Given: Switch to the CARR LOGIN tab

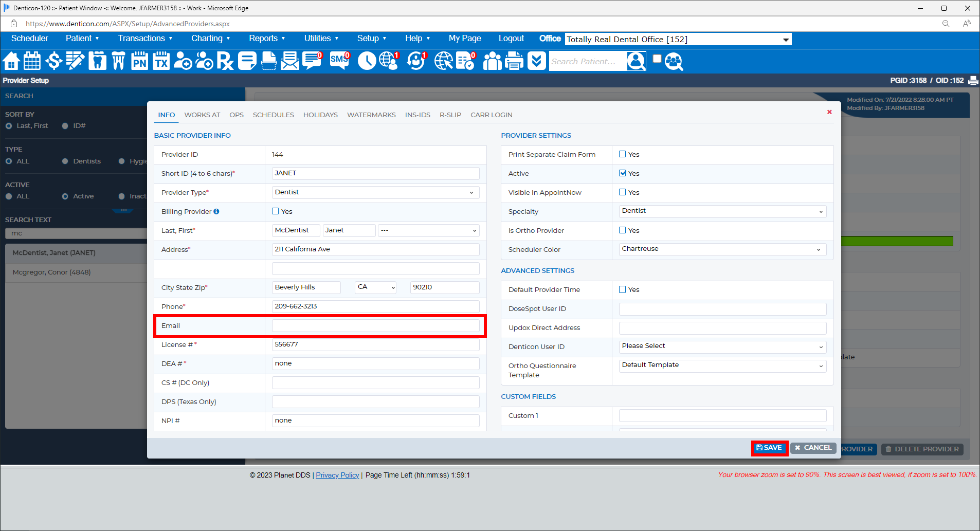Looking at the screenshot, I should [492, 115].
